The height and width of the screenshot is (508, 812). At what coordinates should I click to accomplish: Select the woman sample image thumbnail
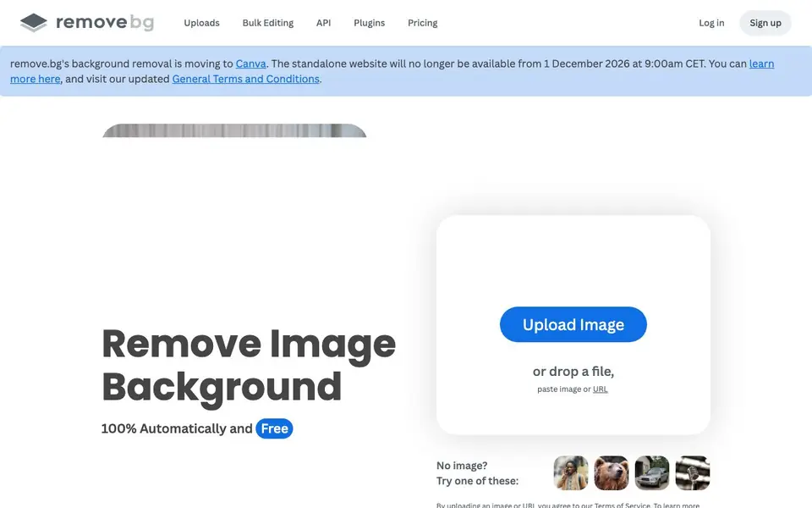(571, 472)
